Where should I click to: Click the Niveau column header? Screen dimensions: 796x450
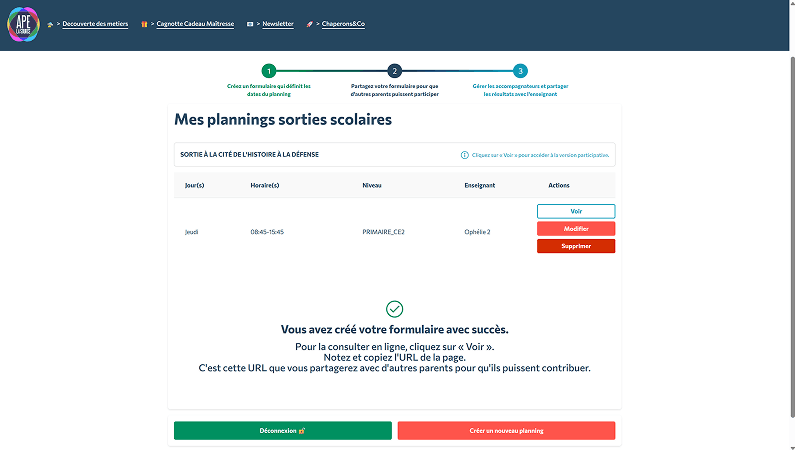[372, 185]
